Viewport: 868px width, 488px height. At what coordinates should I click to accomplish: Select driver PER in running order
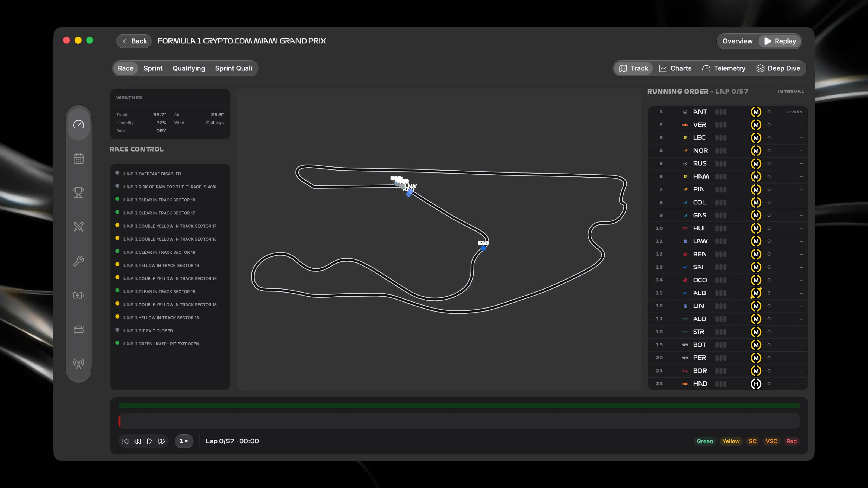(728, 358)
